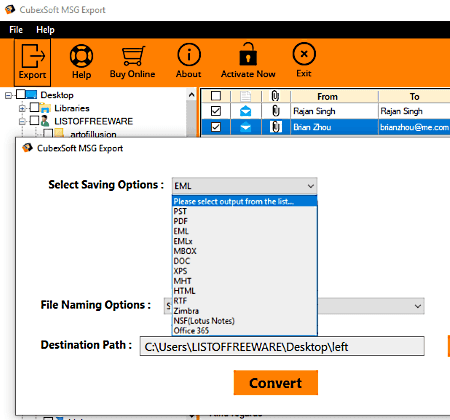
Task: Check the LISTOFFREEWARE folder checkbox
Action: pos(34,120)
